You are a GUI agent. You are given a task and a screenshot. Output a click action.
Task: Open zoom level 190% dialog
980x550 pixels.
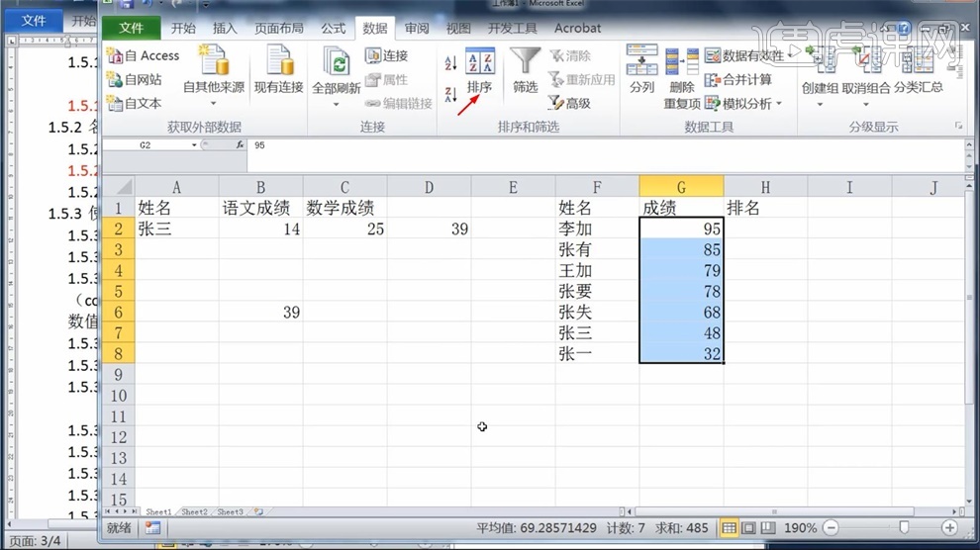(800, 528)
